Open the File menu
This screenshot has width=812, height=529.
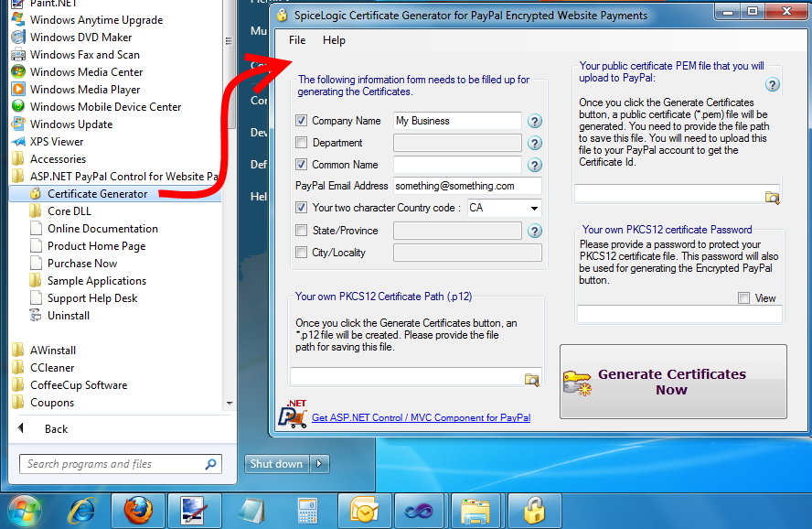[297, 40]
